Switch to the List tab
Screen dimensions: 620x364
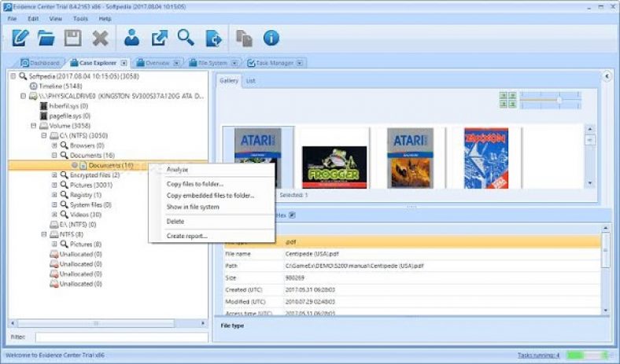(250, 80)
